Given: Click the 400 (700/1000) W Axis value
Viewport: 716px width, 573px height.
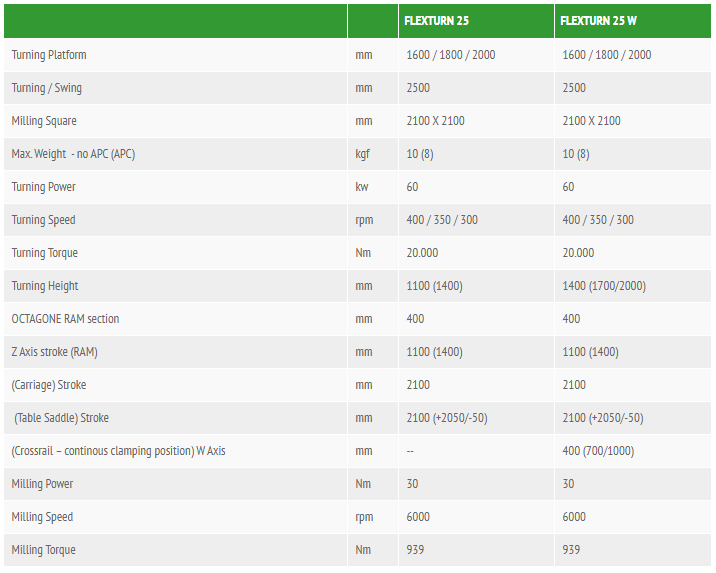Looking at the screenshot, I should [598, 451].
